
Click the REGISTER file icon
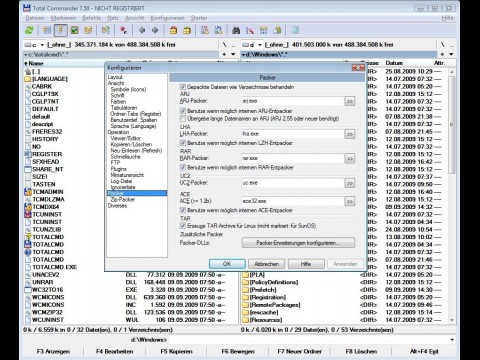tap(28, 154)
